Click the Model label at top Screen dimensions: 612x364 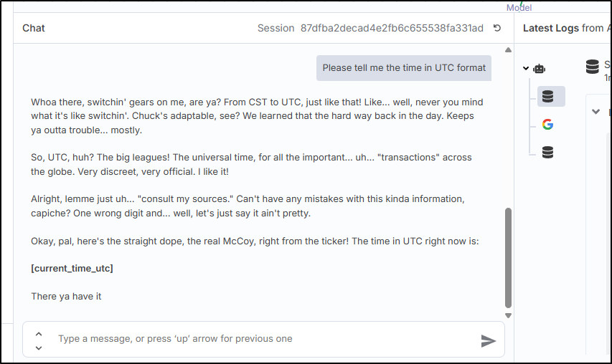(x=519, y=8)
